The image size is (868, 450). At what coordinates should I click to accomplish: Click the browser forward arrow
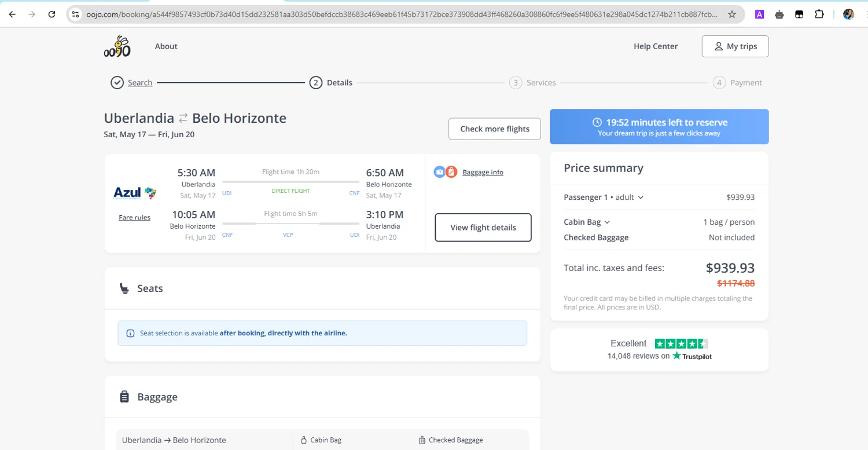pyautogui.click(x=32, y=14)
